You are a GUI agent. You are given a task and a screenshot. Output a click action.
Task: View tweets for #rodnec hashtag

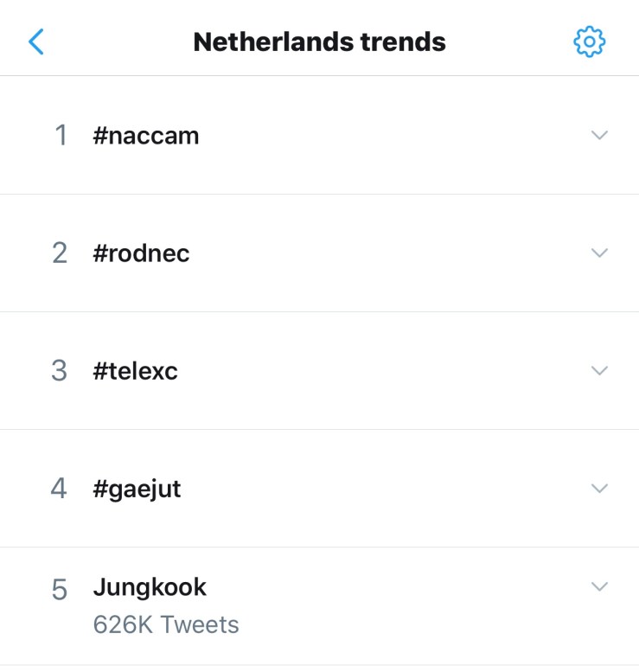(141, 253)
